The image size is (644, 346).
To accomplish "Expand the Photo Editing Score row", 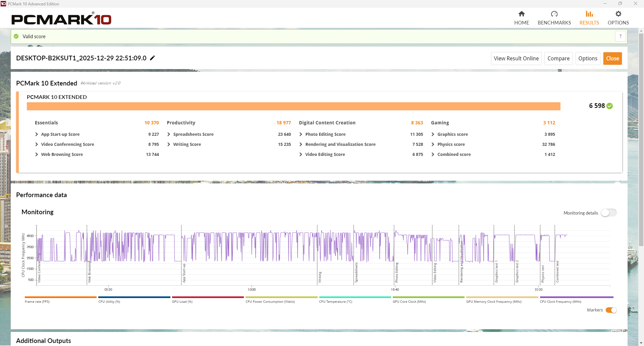I will click(x=301, y=134).
